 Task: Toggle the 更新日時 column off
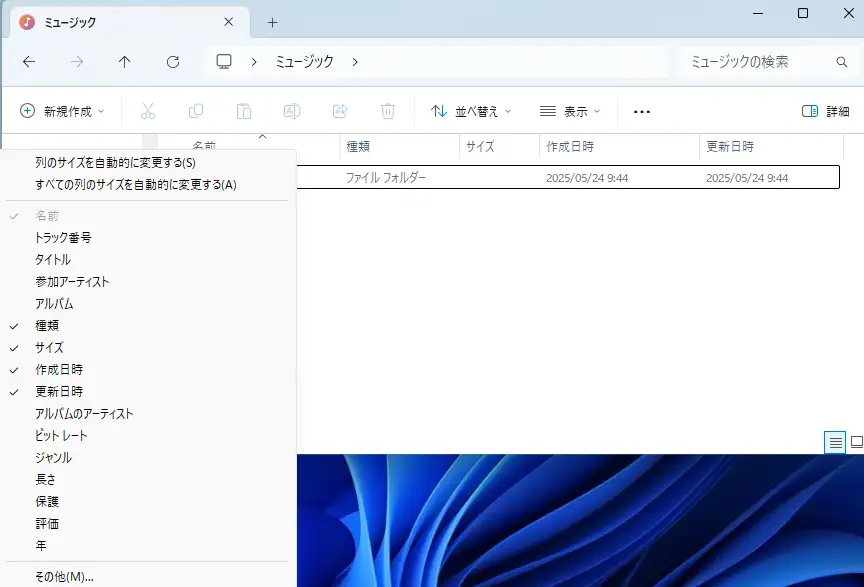tap(59, 392)
